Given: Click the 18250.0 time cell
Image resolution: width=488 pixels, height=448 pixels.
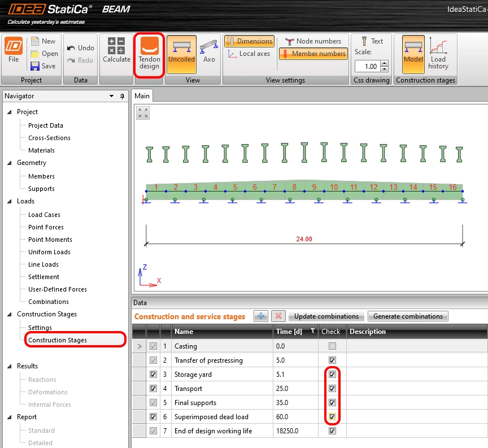Looking at the screenshot, I should (295, 431).
